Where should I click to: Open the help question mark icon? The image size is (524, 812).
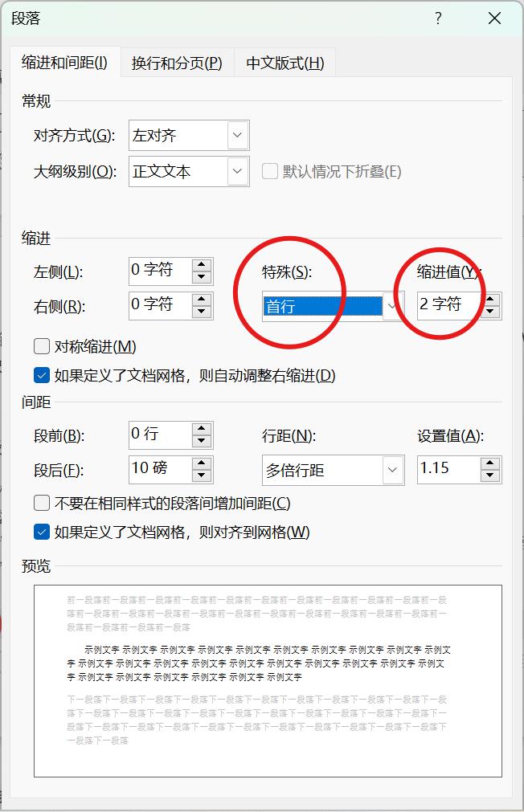point(439,18)
